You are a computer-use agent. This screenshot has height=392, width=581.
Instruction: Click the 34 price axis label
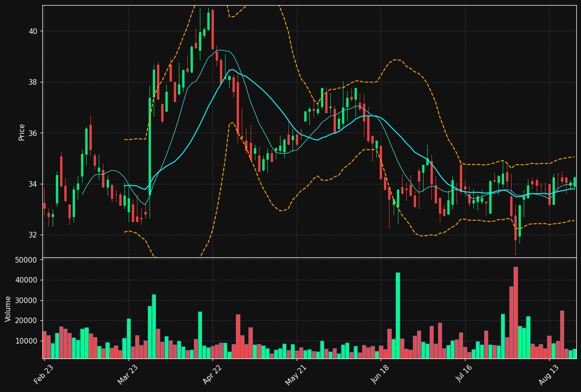pyautogui.click(x=34, y=184)
